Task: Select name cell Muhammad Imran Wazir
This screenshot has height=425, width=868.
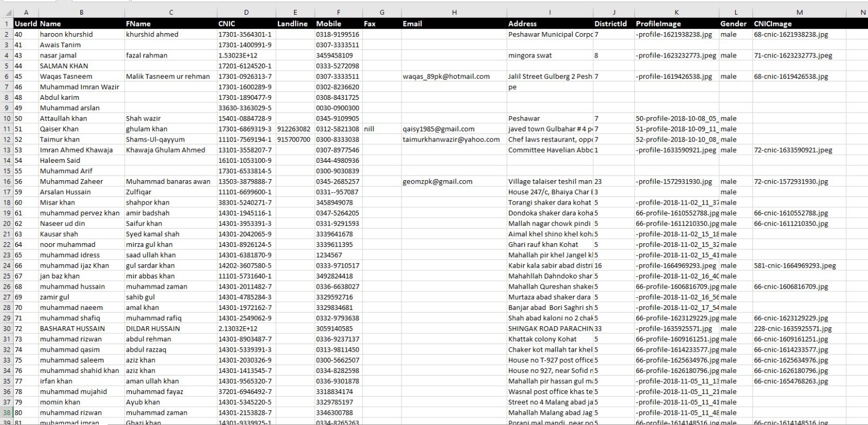Action: 81,87
